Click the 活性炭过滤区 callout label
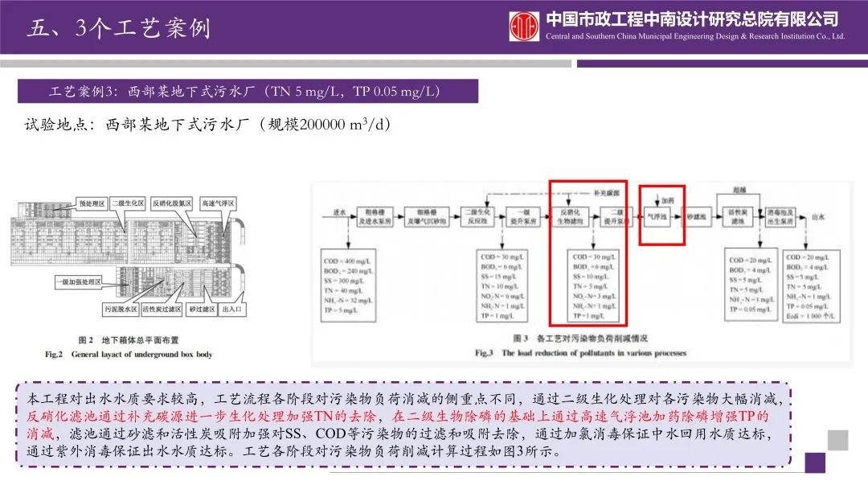The height and width of the screenshot is (489, 868). click(x=162, y=308)
